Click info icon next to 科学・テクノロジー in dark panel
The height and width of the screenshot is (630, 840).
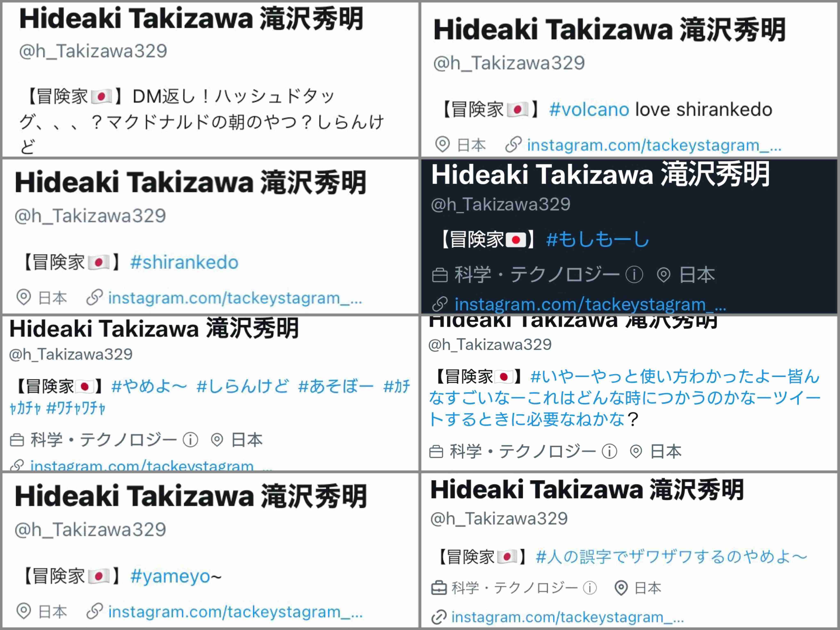(x=634, y=275)
